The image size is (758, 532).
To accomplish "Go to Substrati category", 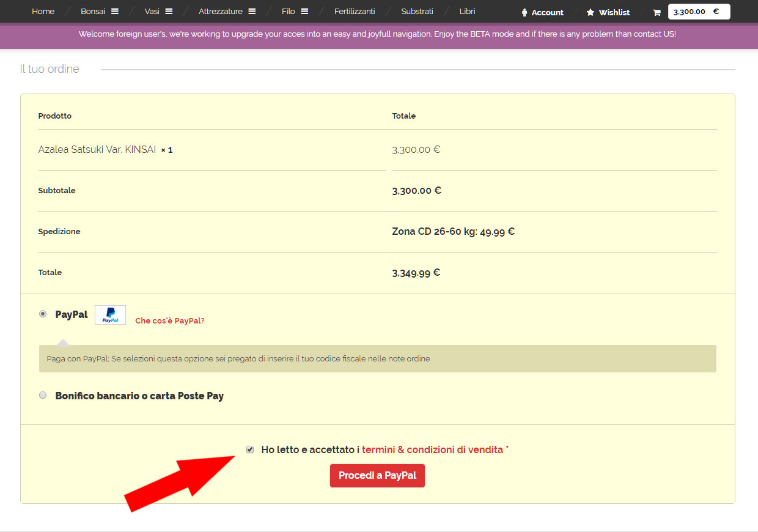I will [x=418, y=11].
